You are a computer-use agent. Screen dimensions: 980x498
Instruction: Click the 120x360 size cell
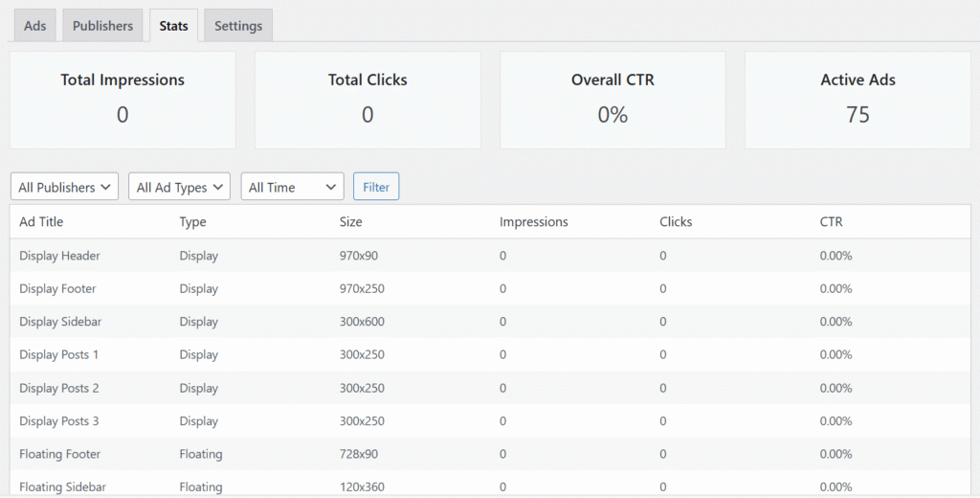(x=362, y=487)
